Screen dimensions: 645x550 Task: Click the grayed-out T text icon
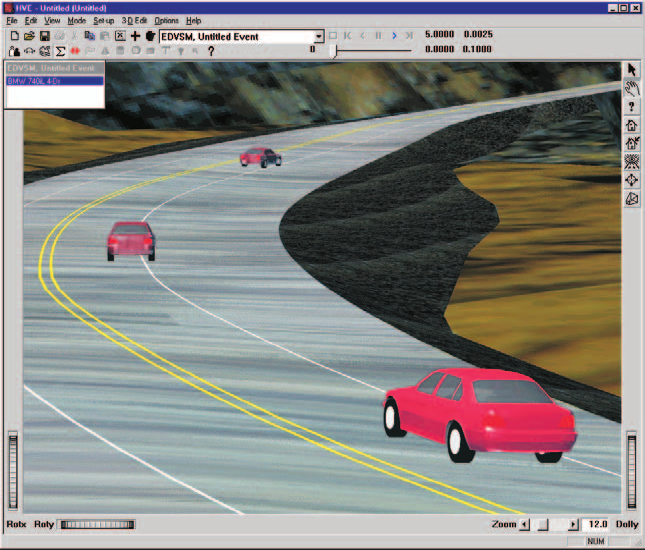pos(166,51)
